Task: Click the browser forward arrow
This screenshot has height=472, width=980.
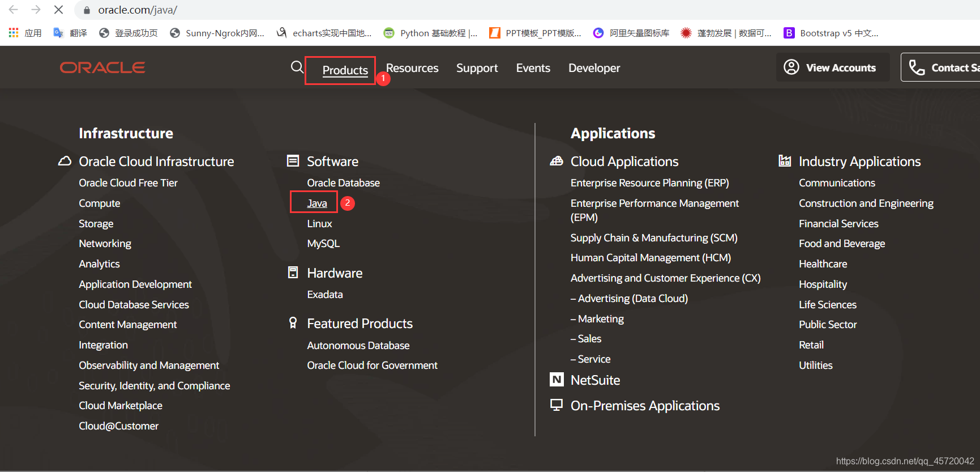Action: [36, 10]
